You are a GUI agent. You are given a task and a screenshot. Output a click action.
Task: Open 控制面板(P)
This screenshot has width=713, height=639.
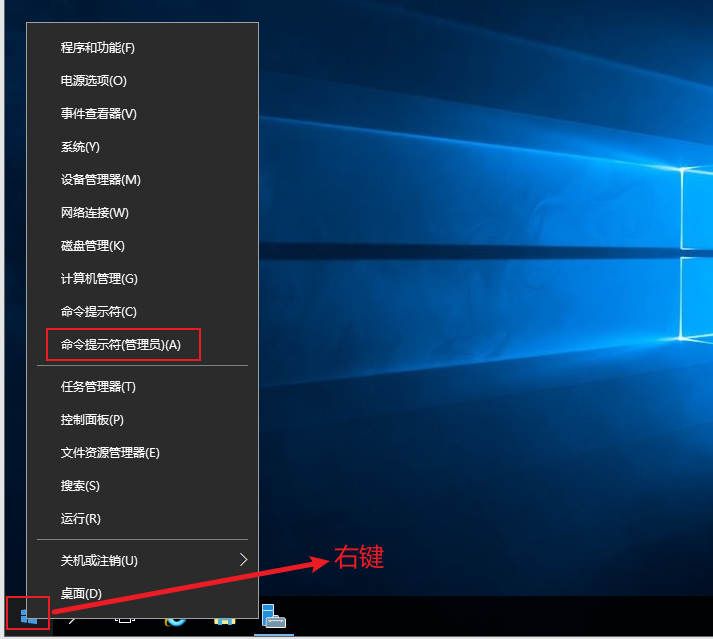[142, 420]
